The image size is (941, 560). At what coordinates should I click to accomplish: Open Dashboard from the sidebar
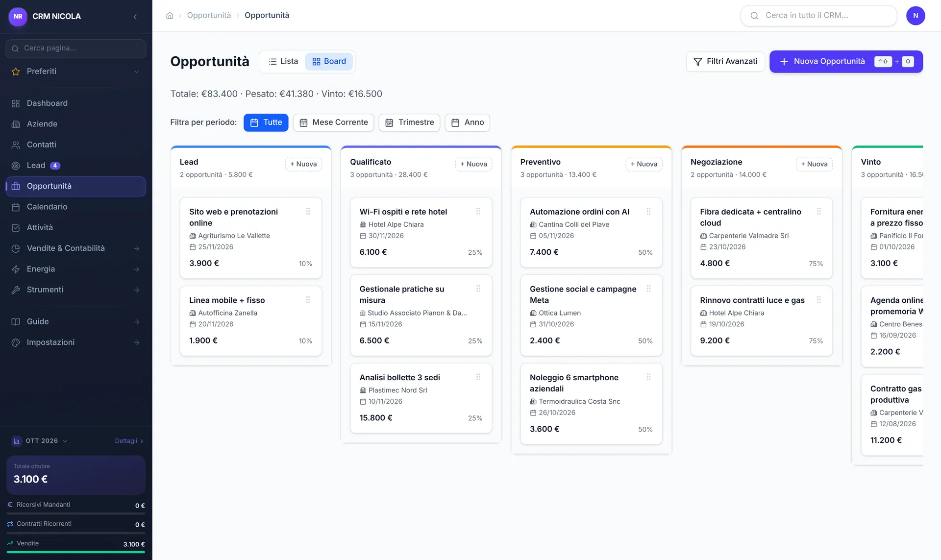76,103
